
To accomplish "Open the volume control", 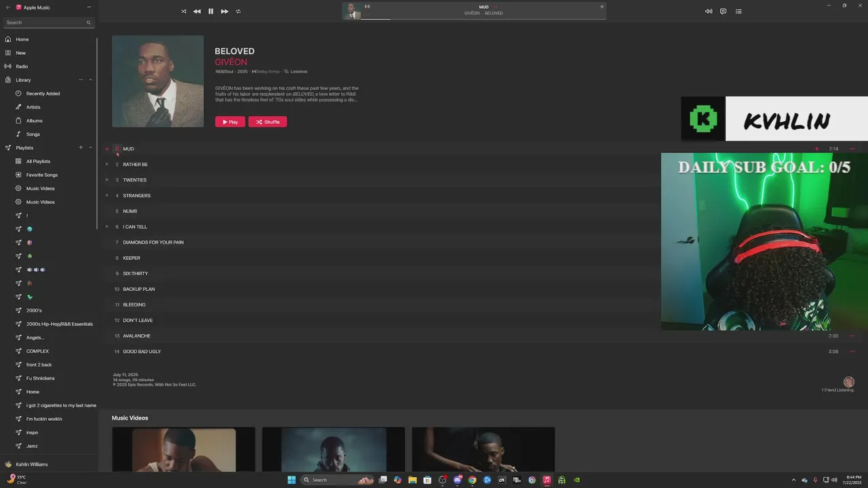I will pyautogui.click(x=709, y=12).
